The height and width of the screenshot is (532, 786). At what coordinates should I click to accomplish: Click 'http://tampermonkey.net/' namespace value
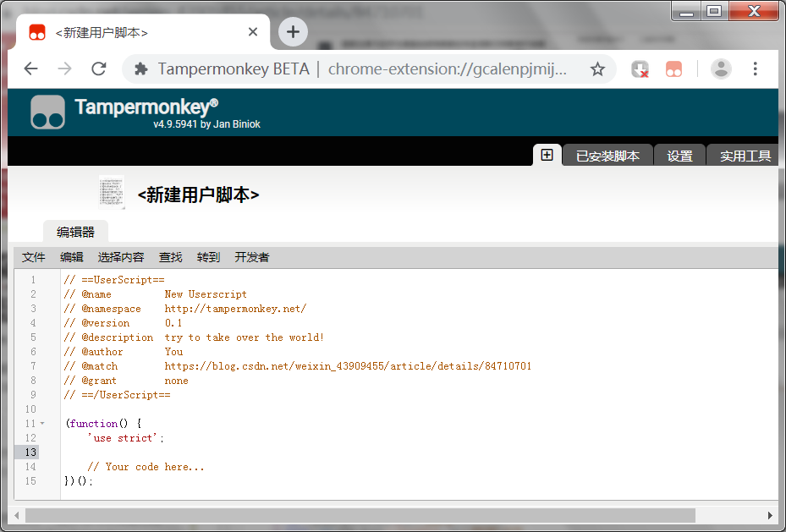pyautogui.click(x=235, y=309)
